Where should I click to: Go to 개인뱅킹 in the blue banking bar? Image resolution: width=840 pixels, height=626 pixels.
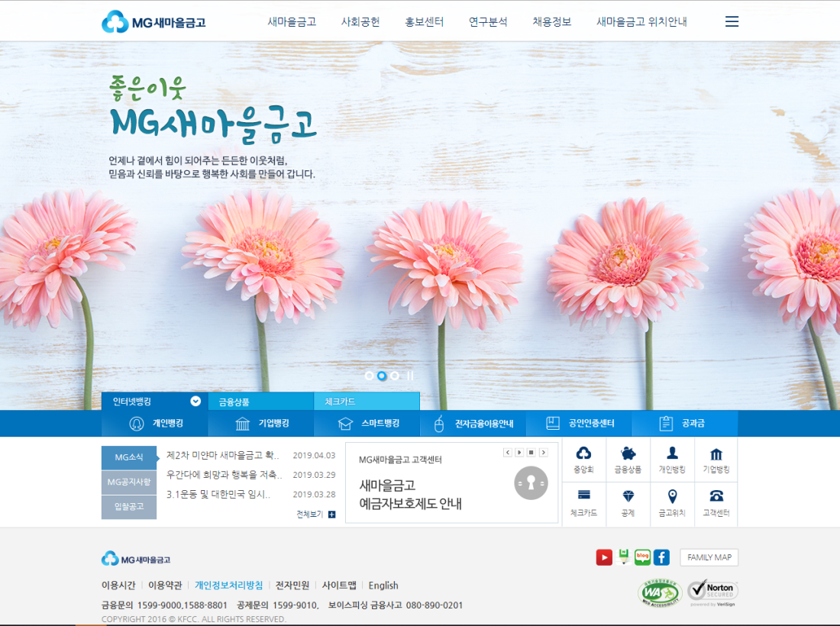click(156, 424)
